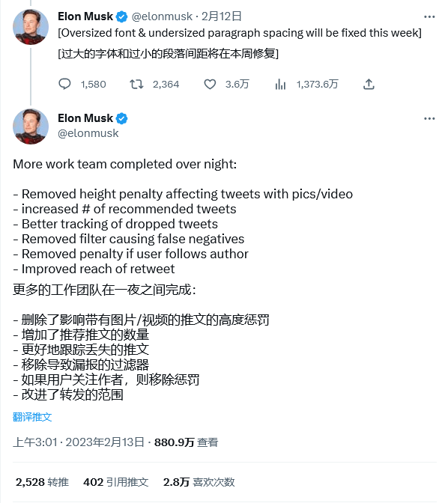Click the 上午3:01 · 2023年2月13日 timestamp
Image resolution: width=448 pixels, height=503 pixels.
[79, 442]
